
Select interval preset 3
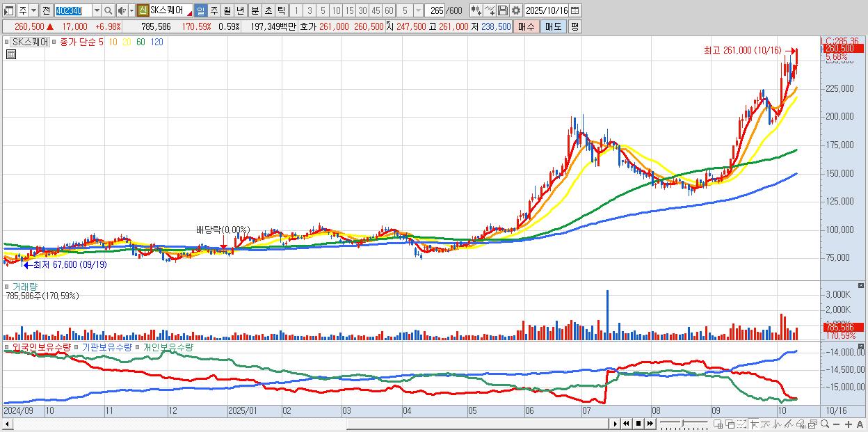coord(310,10)
